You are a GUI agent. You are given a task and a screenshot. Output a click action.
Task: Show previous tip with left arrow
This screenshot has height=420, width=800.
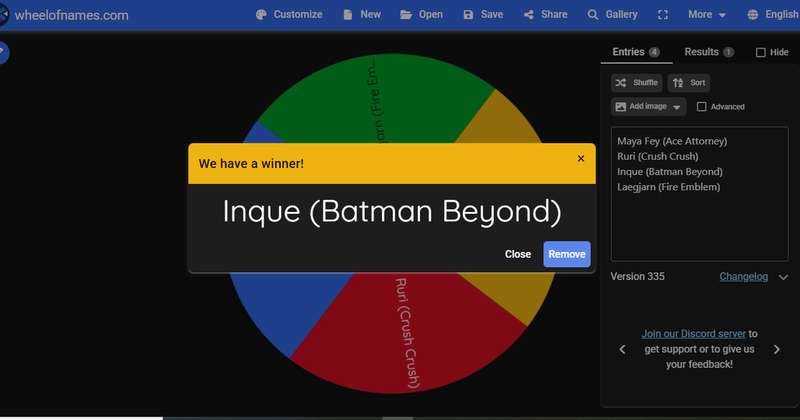pos(622,350)
